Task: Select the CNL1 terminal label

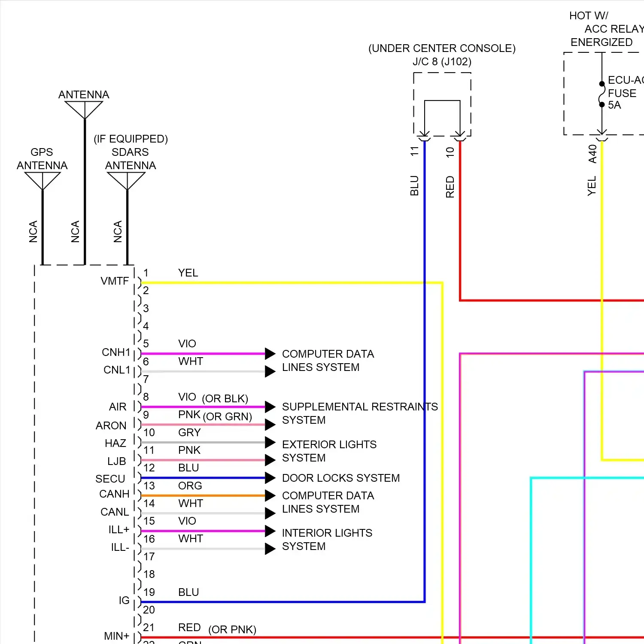Action: pos(117,370)
